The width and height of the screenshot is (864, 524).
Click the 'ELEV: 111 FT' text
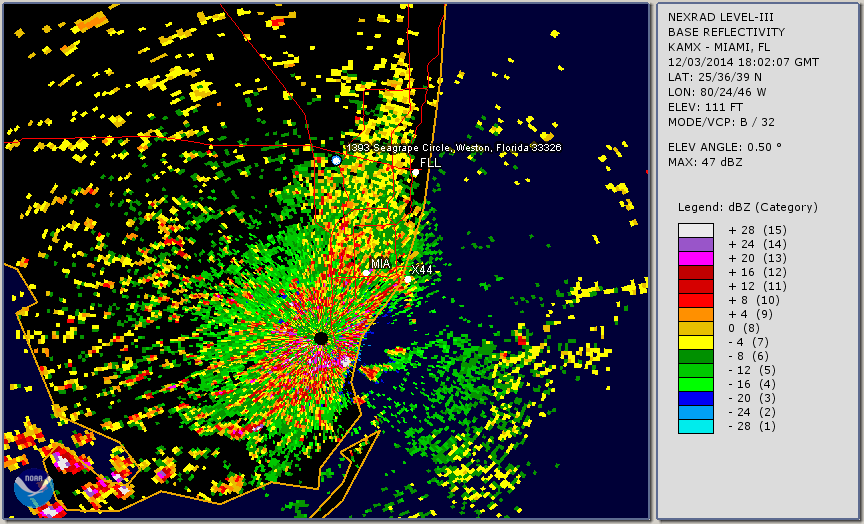705,107
